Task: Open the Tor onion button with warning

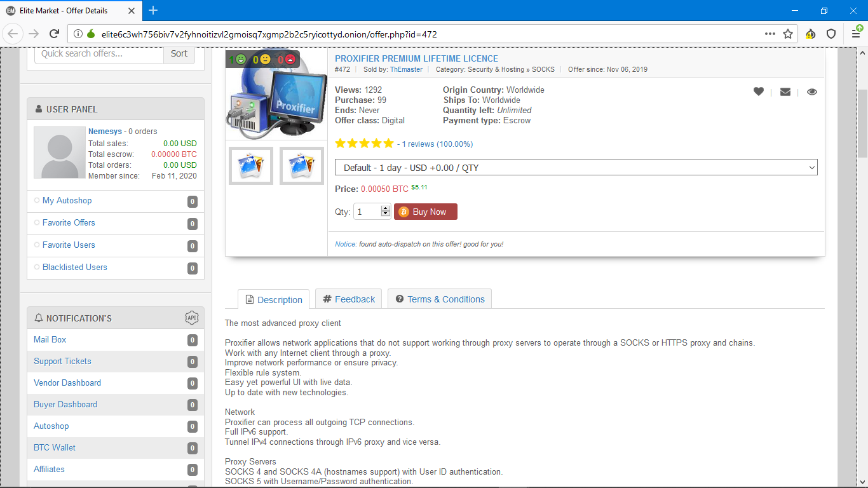Action: 811,34
